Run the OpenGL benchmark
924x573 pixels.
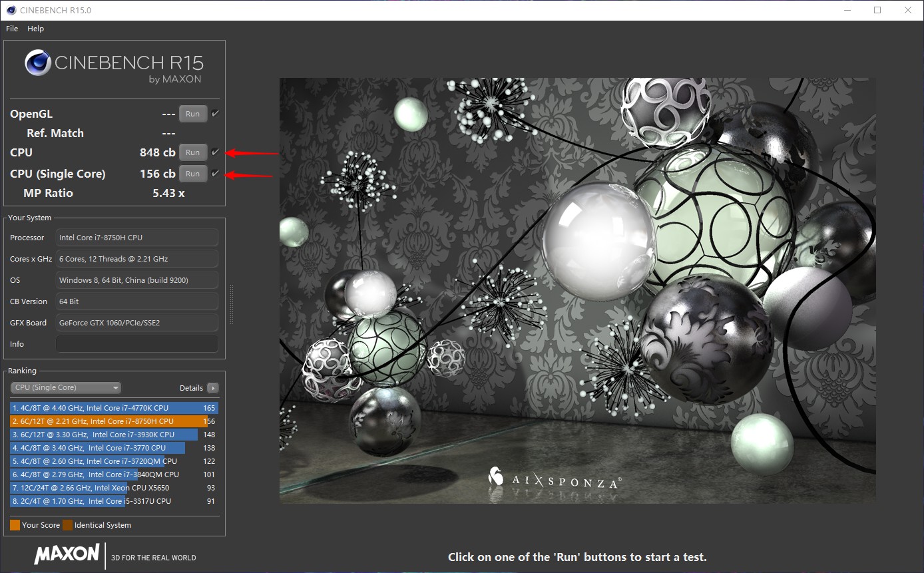192,114
